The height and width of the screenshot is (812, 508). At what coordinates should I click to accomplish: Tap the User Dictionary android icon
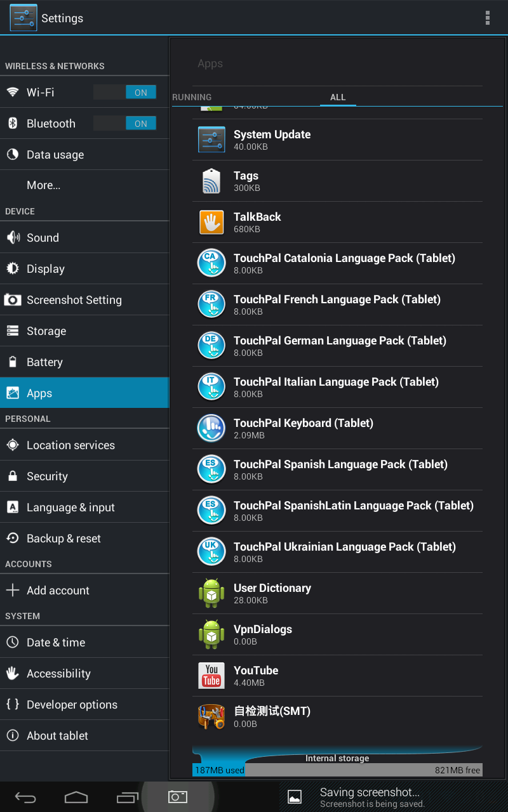coord(211,593)
